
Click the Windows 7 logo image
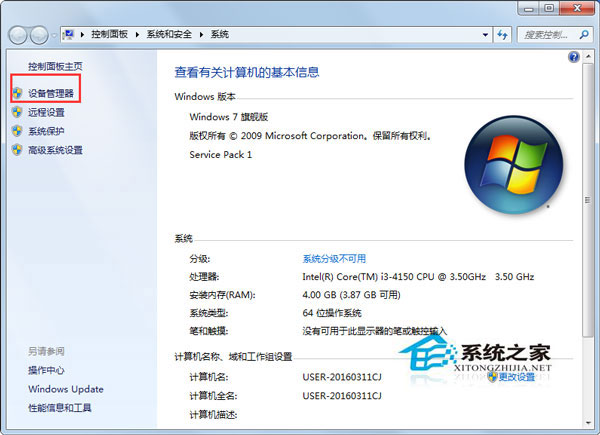[x=514, y=165]
